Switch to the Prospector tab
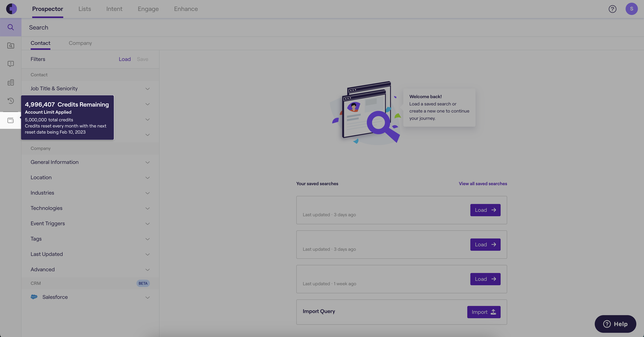Viewport: 644px width, 337px height. 48,9
